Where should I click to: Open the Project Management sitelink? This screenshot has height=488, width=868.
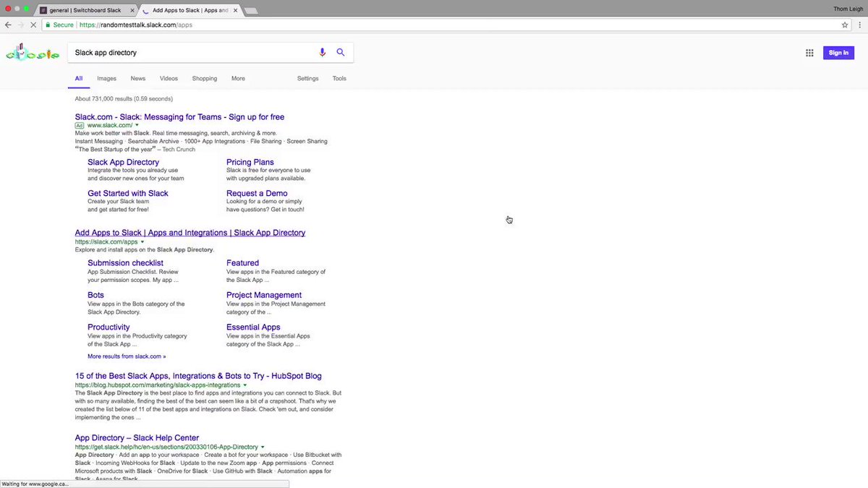point(264,295)
